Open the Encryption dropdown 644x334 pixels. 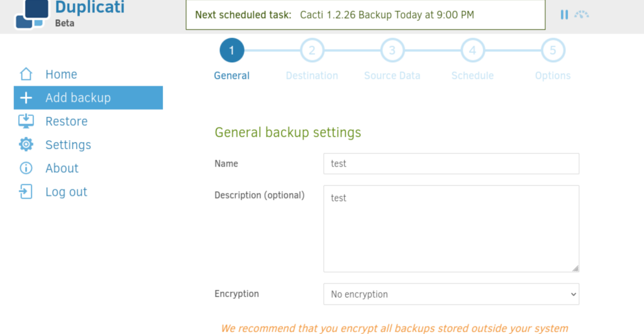[x=451, y=294]
